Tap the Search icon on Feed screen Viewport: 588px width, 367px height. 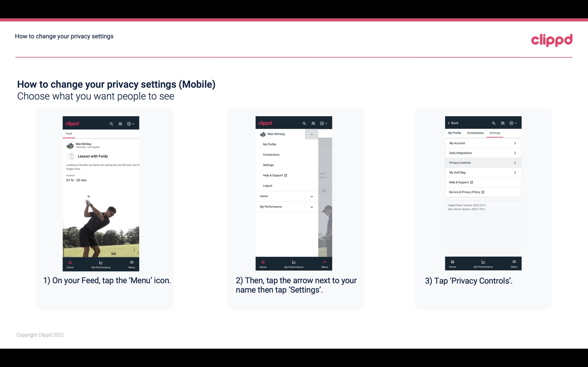tap(111, 124)
